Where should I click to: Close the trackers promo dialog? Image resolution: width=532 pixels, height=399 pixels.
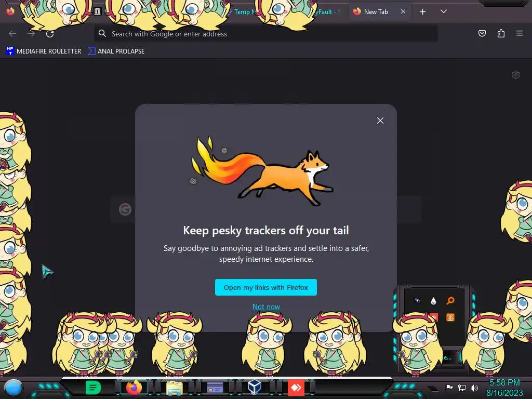click(x=380, y=121)
